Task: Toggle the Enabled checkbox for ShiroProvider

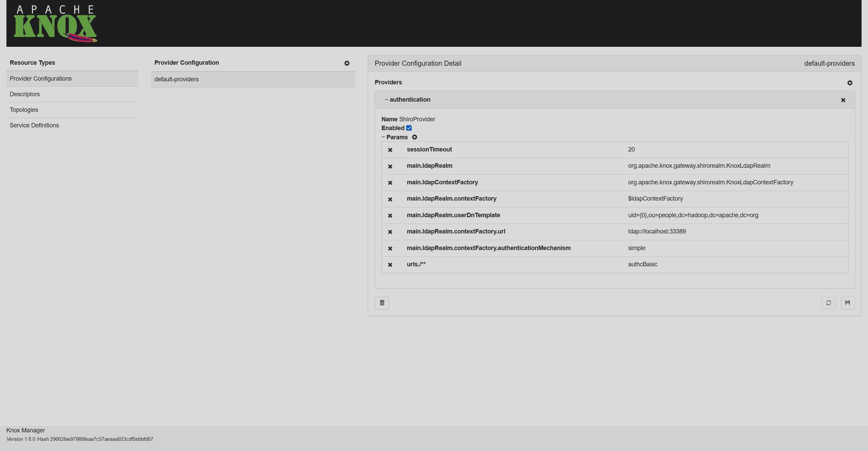Action: 409,128
